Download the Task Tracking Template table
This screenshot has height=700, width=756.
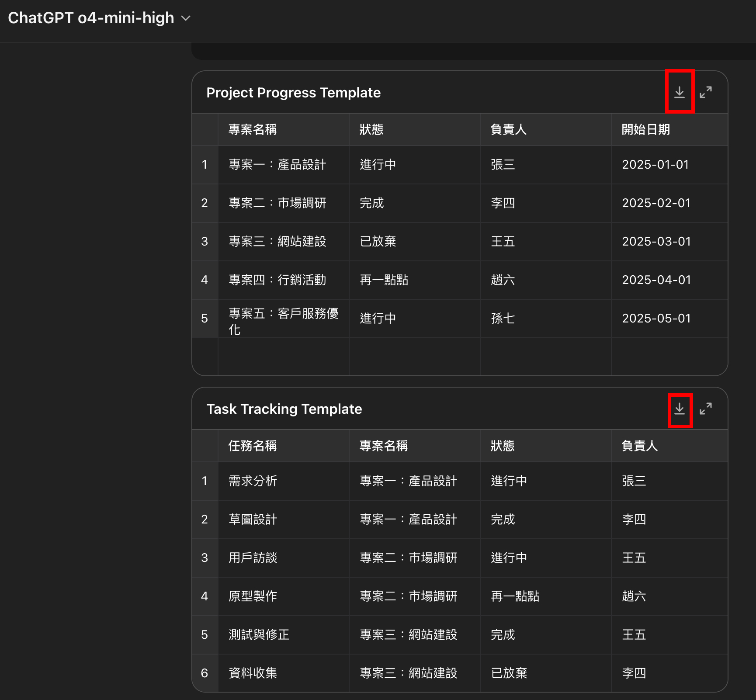click(x=679, y=409)
